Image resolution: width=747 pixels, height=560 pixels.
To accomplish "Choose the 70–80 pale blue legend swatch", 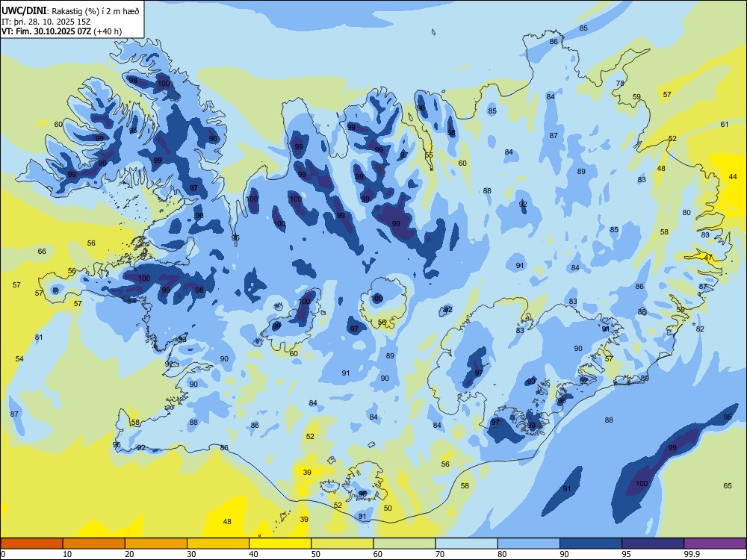I will [466, 544].
